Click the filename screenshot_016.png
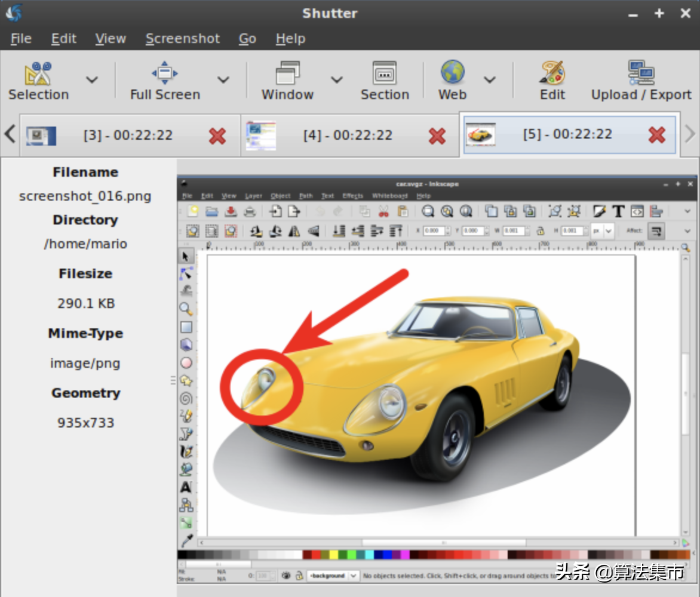Viewport: 700px width, 597px height. click(85, 196)
